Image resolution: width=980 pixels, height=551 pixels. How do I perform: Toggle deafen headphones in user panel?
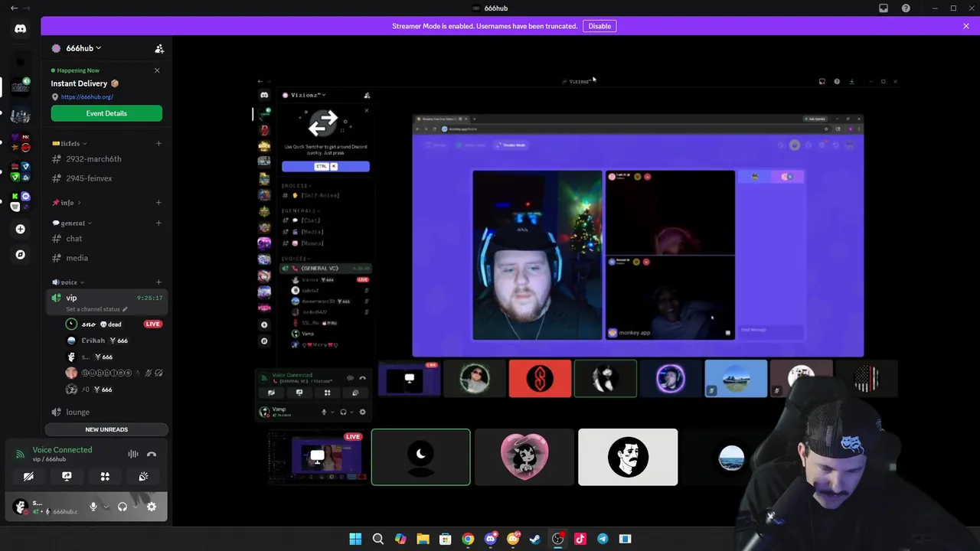(122, 507)
